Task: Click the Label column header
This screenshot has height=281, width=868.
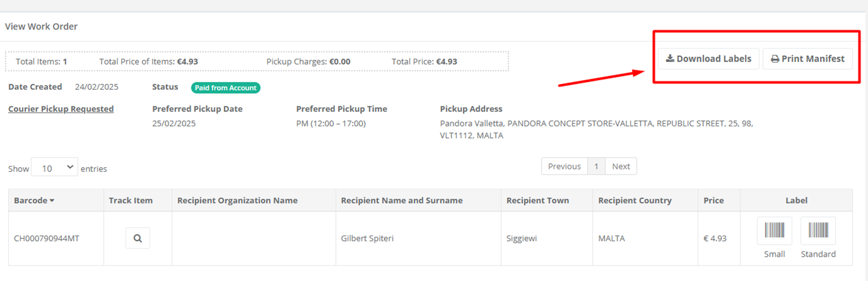Action: coord(796,200)
